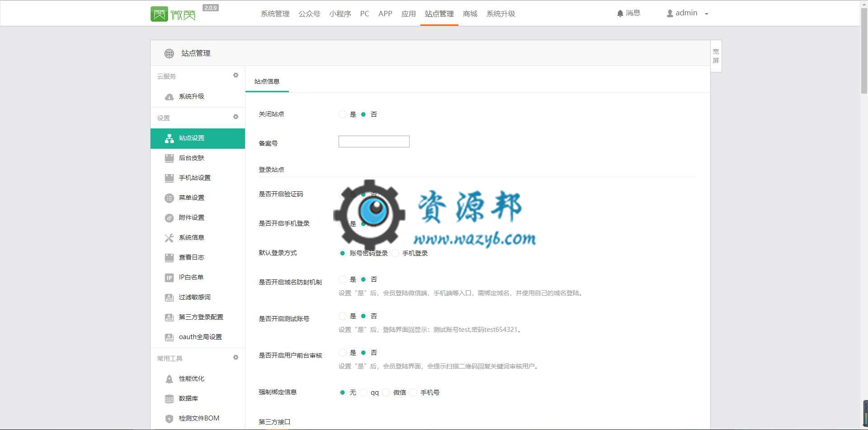
Task: Open 站点管理 in top navigation
Action: click(x=439, y=14)
